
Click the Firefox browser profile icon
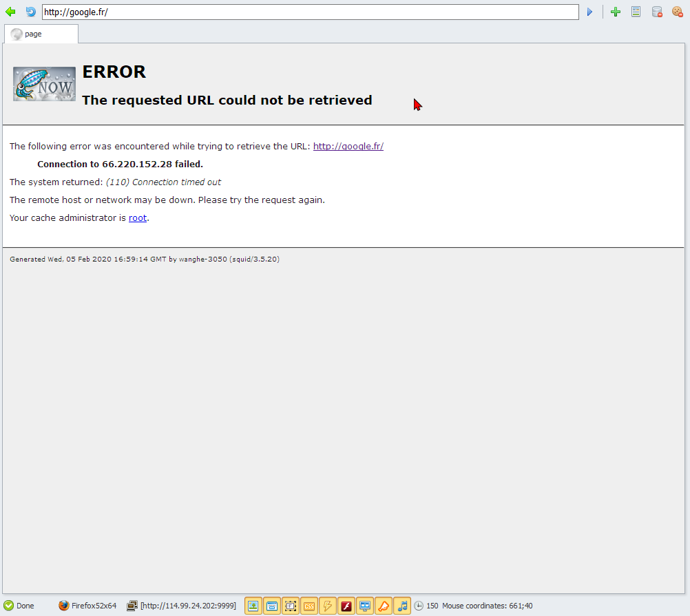tap(64, 606)
